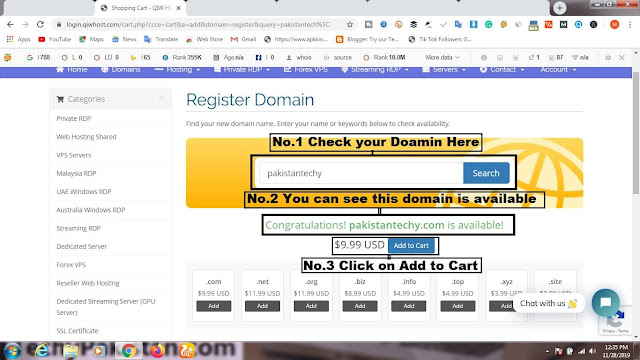Open the Gmail bookmark

pyautogui.click(x=243, y=39)
